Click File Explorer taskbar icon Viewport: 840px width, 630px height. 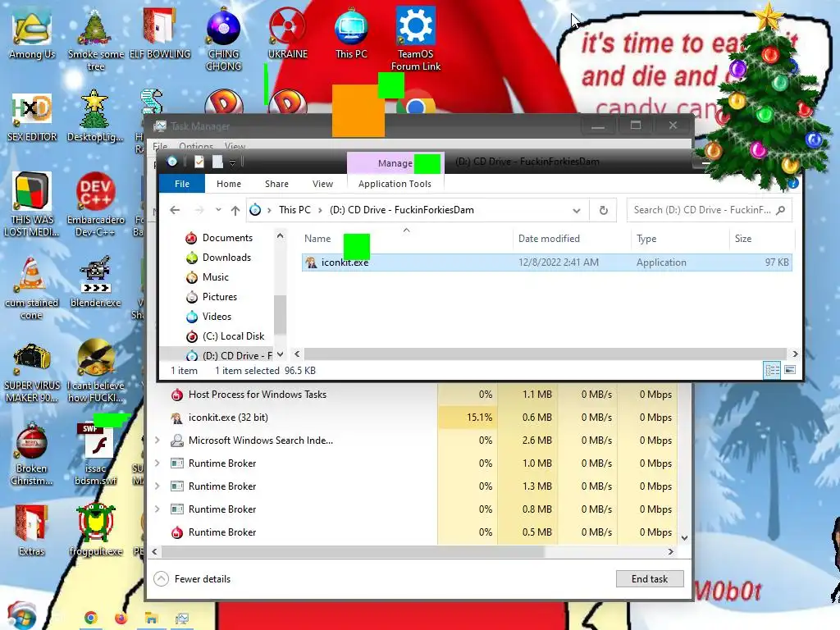(x=151, y=619)
